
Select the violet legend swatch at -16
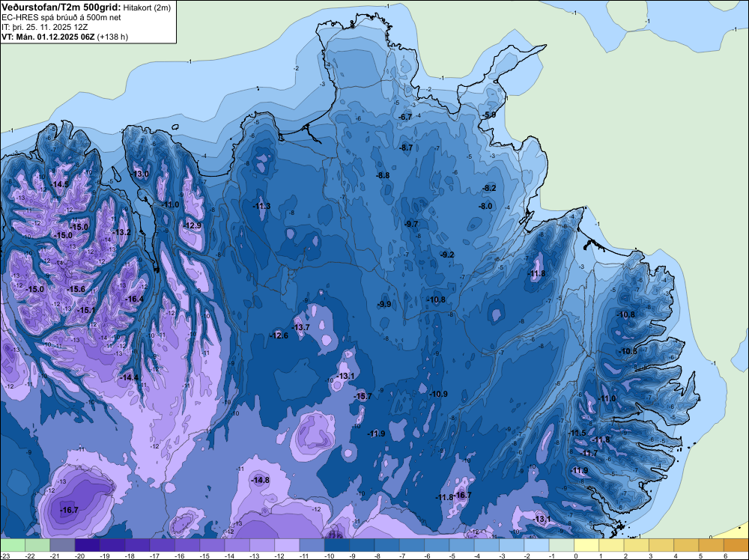point(188,545)
